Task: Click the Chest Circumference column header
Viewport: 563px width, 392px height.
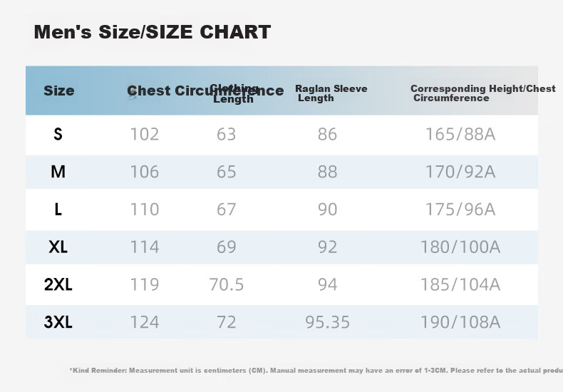Action: [205, 91]
